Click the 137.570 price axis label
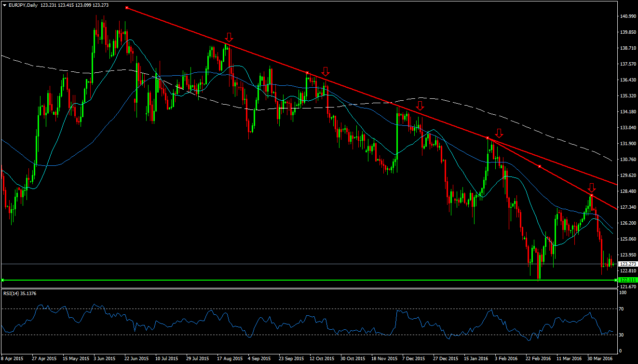This screenshot has height=364, width=638. pyautogui.click(x=627, y=64)
